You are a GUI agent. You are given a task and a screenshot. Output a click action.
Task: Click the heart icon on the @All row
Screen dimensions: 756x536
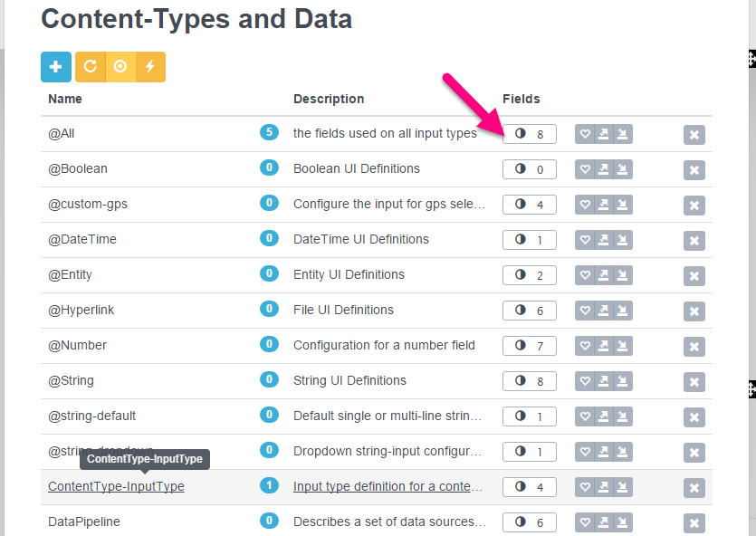point(585,133)
